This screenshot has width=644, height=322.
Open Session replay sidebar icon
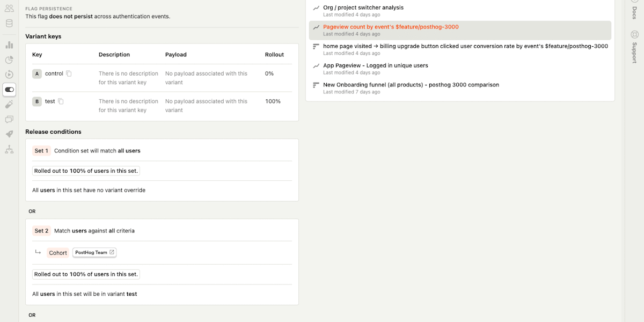point(9,75)
